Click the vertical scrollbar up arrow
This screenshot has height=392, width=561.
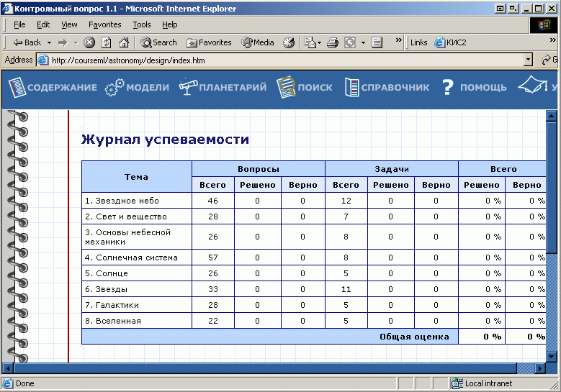[552, 116]
